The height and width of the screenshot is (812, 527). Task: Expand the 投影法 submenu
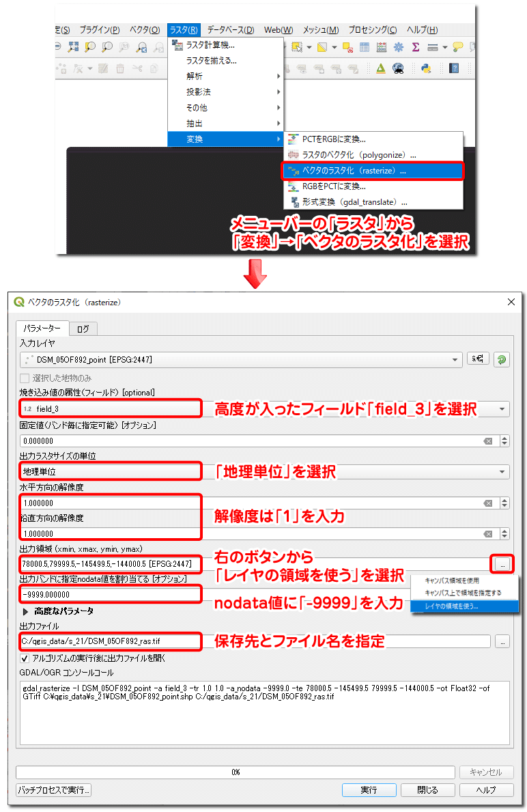[225, 92]
